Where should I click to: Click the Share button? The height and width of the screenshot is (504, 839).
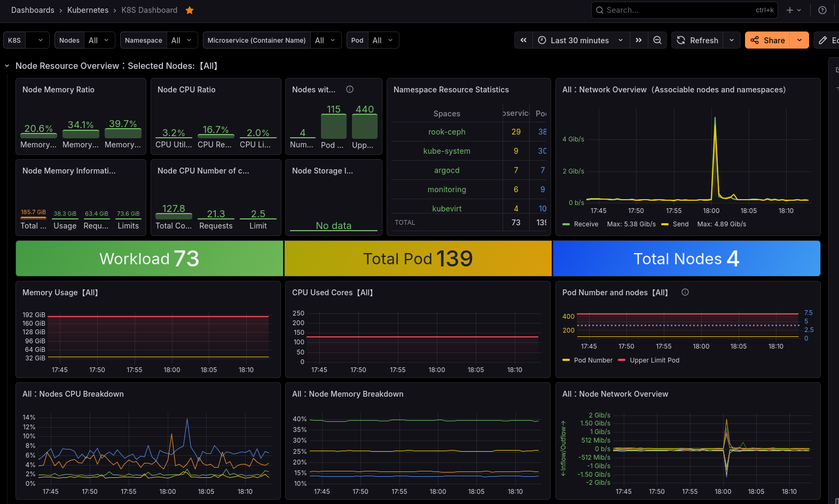(767, 40)
